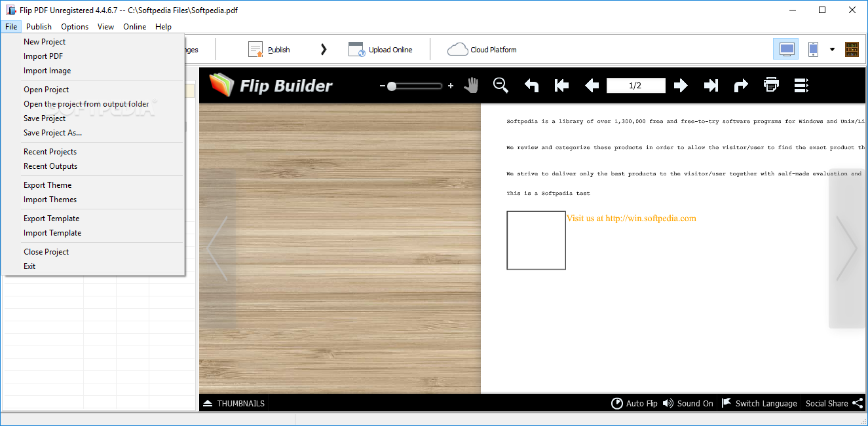Go to previous page arrow icon

592,86
